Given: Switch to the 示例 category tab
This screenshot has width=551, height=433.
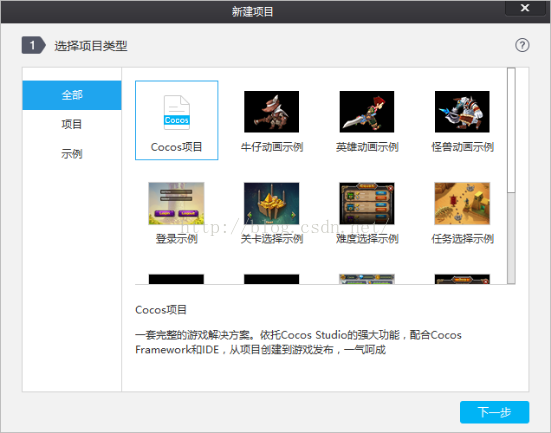Looking at the screenshot, I should [72, 154].
